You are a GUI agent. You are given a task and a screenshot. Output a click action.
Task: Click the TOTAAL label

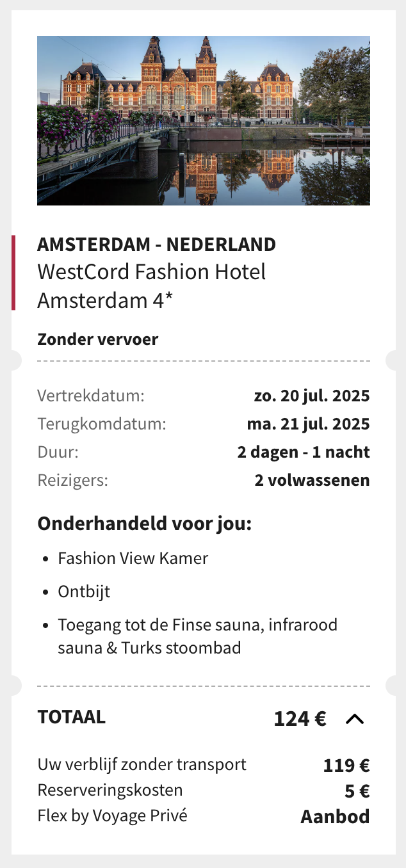72,717
